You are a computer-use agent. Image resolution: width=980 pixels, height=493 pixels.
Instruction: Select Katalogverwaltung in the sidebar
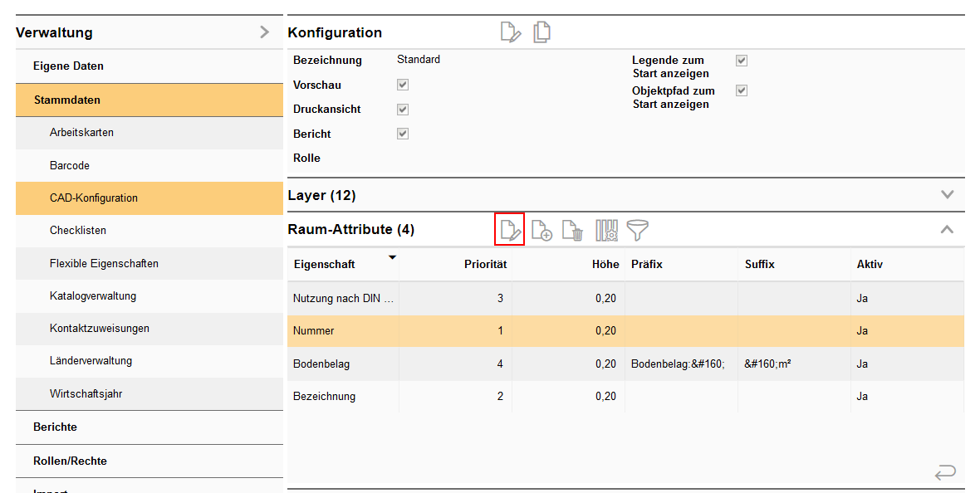tap(93, 295)
